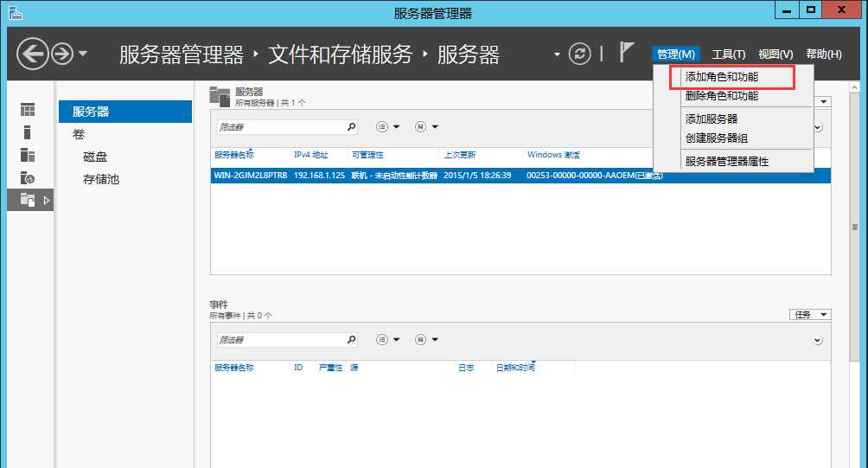Open the 工具(T) menu
868x468 pixels.
729,54
